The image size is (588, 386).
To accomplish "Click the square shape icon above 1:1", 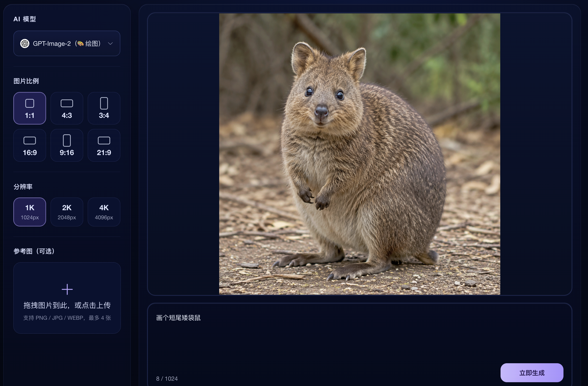I will point(30,103).
